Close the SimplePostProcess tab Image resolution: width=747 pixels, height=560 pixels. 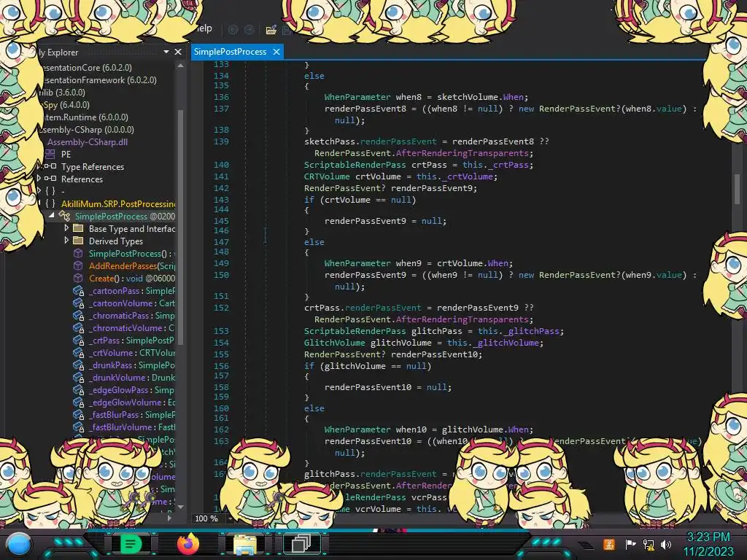point(276,52)
